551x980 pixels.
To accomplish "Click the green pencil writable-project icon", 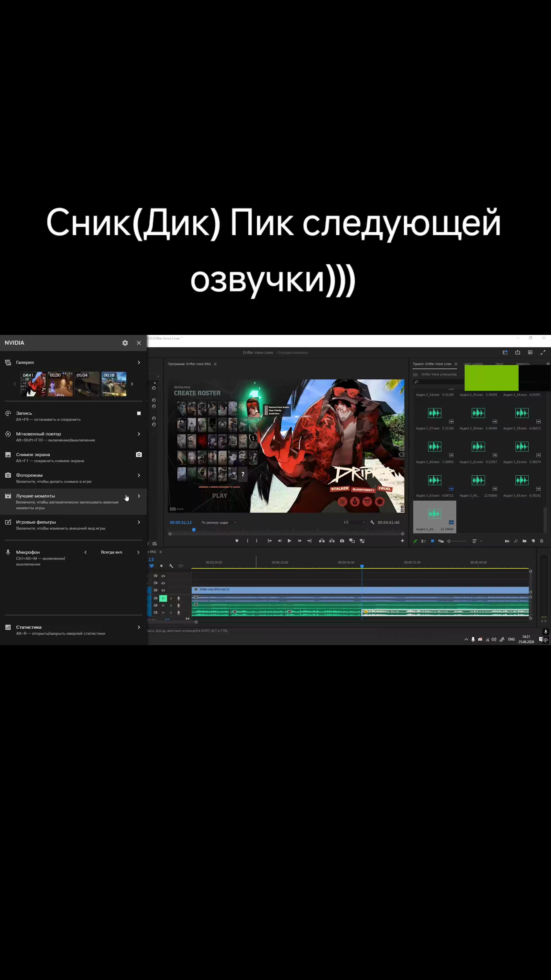I will click(x=415, y=541).
